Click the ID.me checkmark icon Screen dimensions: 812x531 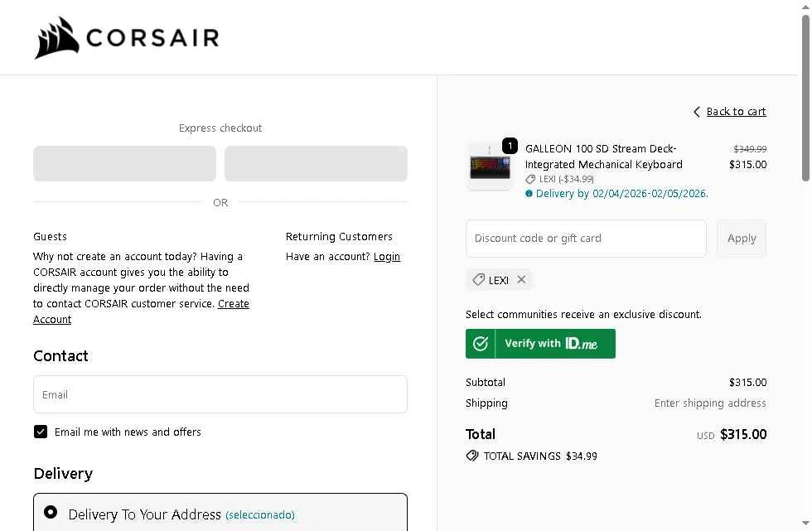pyautogui.click(x=481, y=344)
